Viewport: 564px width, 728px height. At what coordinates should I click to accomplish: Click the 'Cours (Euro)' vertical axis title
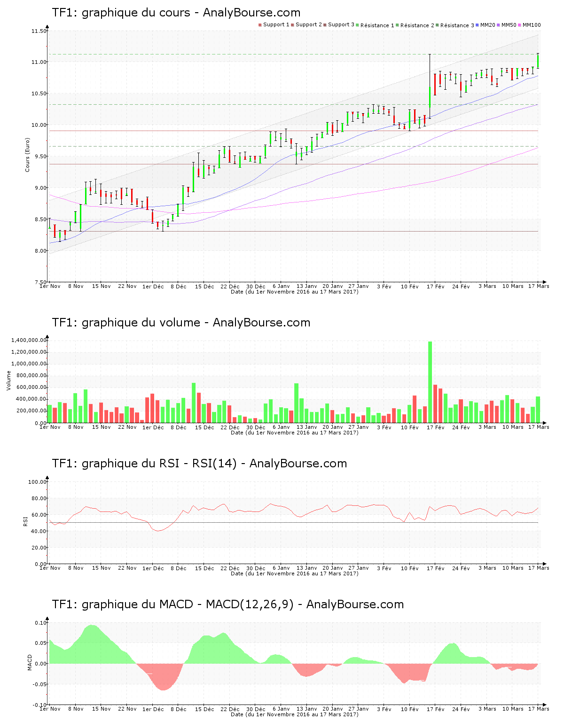(27, 155)
